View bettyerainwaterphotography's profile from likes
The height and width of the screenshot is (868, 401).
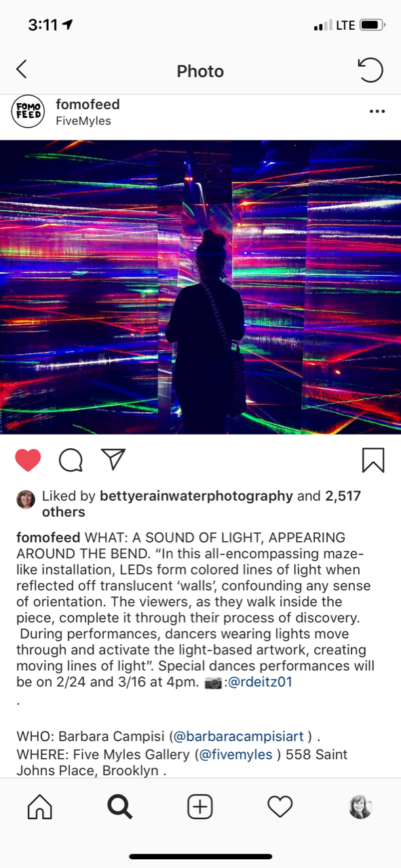click(196, 496)
